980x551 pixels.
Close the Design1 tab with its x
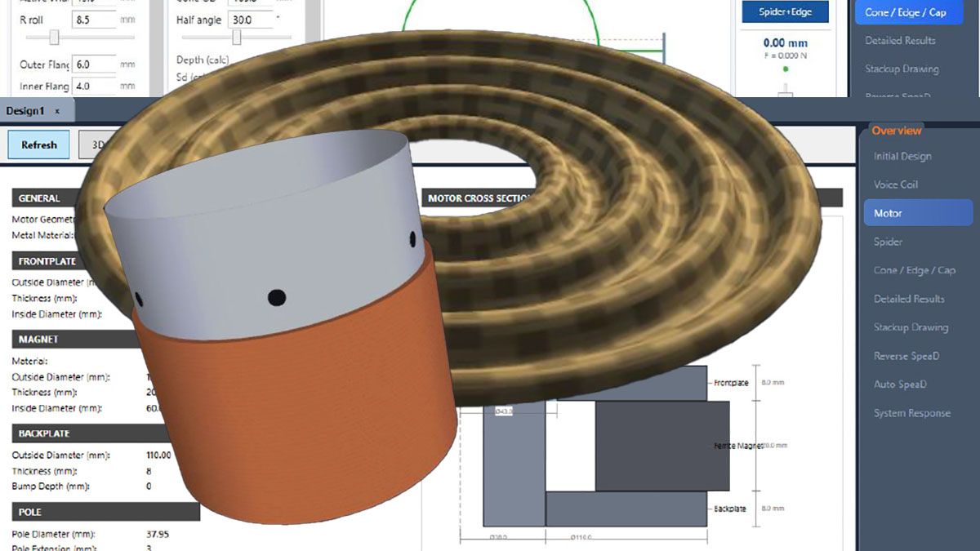click(x=57, y=111)
